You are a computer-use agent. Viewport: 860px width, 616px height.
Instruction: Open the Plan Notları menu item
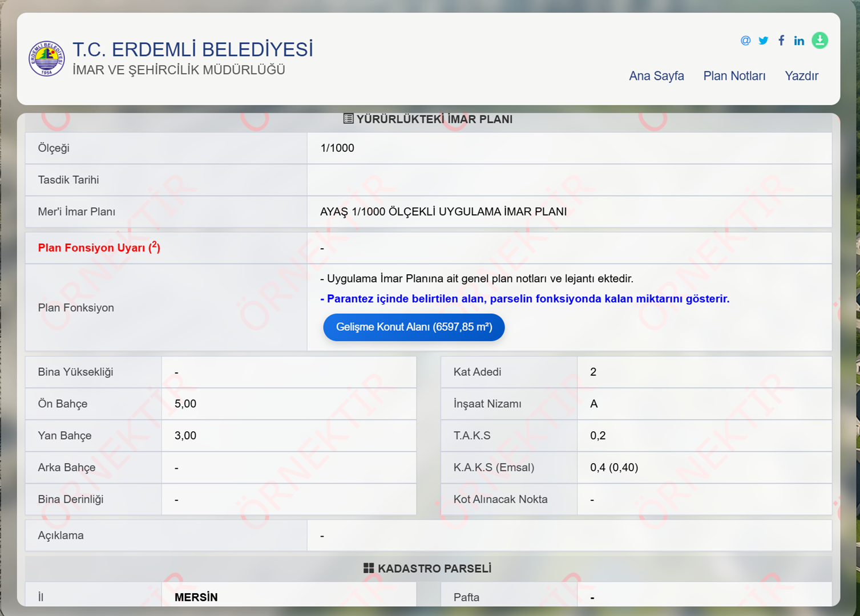(734, 76)
